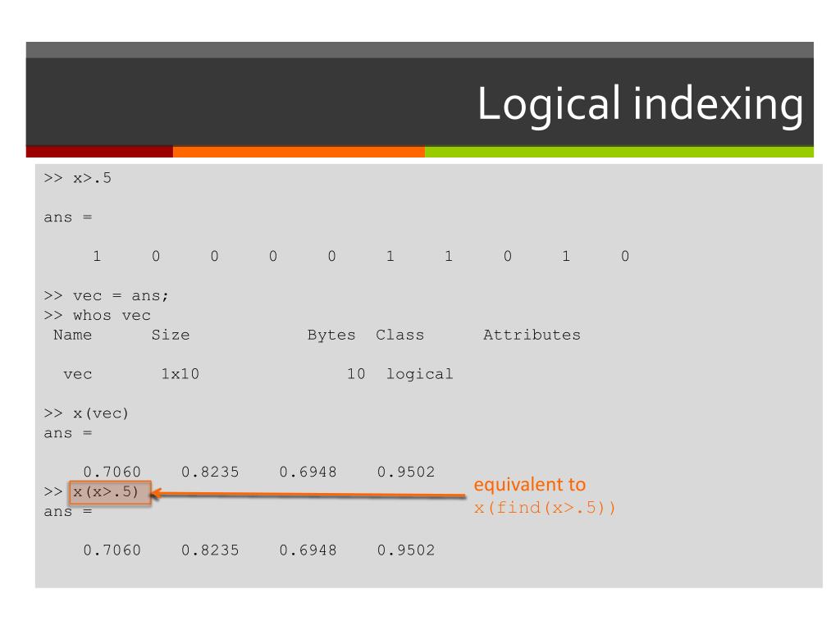840x630 pixels.
Task: Select "vec" in the whos output row
Action: tap(78, 374)
